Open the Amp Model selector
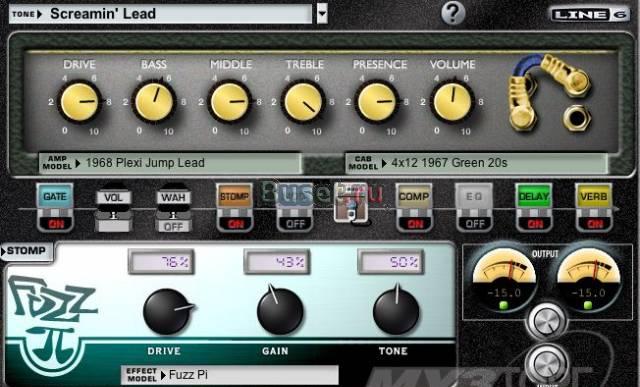Image resolution: width=640 pixels, height=387 pixels. click(x=171, y=163)
